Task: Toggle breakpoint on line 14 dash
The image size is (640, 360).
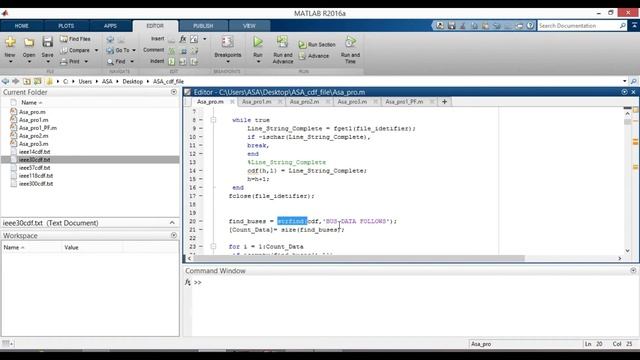Action: 201,171
